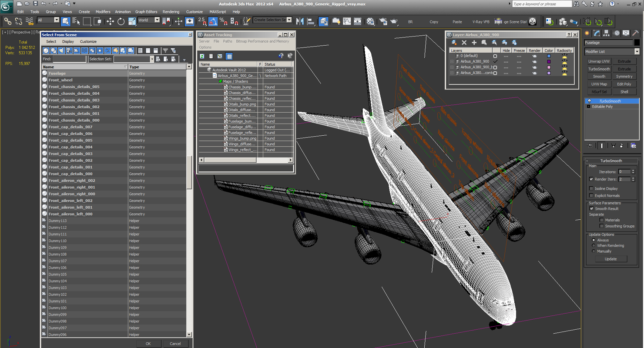The width and height of the screenshot is (644, 348).
Task: Add selected objects to layer (plus icon)
Action: pos(474,42)
